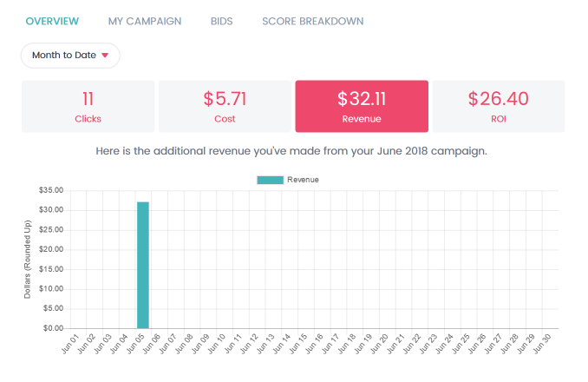Viewport: 588px width, 382px height.
Task: Click the Jun 20 x-axis label
Action: [x=379, y=344]
